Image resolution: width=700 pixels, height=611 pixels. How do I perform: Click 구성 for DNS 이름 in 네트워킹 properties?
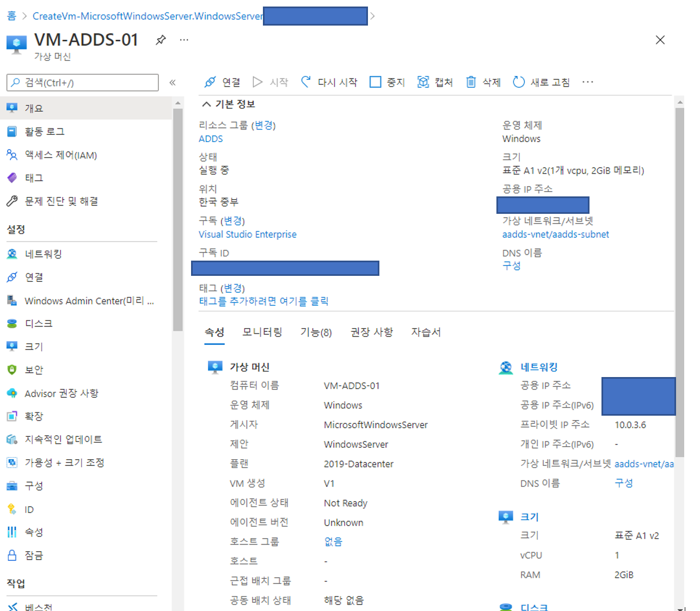624,483
